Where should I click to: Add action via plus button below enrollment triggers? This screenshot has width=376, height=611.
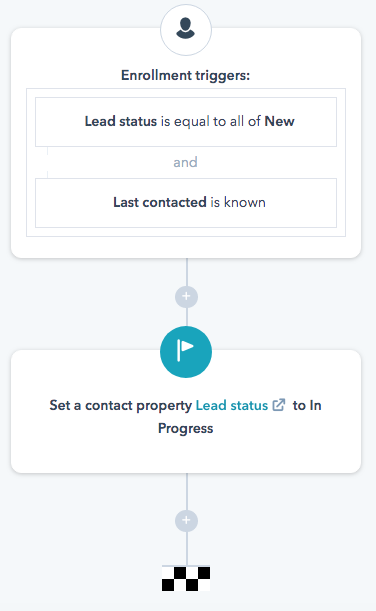tap(186, 297)
